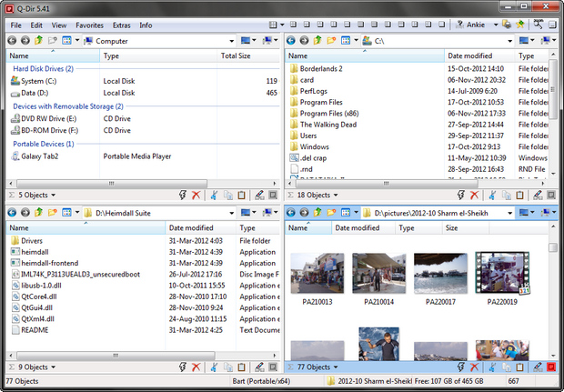
Task: Paste clipboard icon in Sharm el-Sheikh pane
Action: click(x=519, y=367)
